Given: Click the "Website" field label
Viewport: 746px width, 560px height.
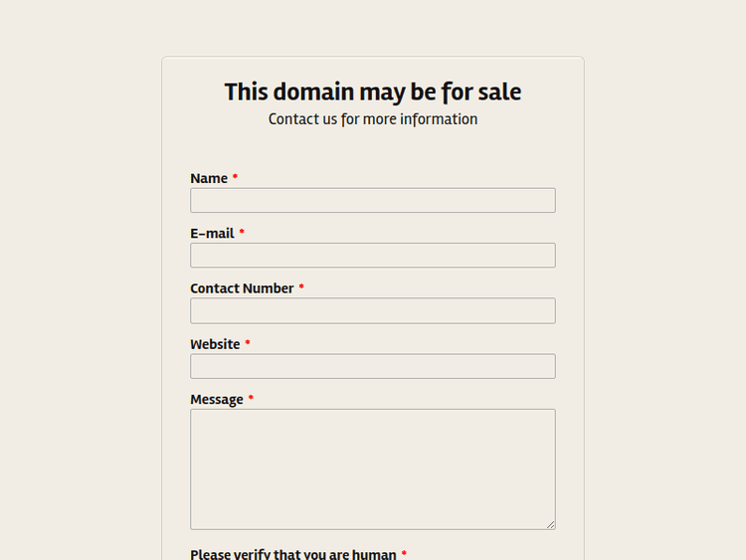Looking at the screenshot, I should (x=215, y=344).
